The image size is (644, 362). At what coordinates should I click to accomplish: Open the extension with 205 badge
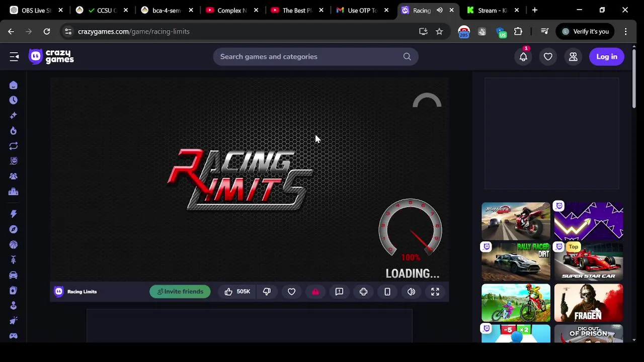(464, 32)
